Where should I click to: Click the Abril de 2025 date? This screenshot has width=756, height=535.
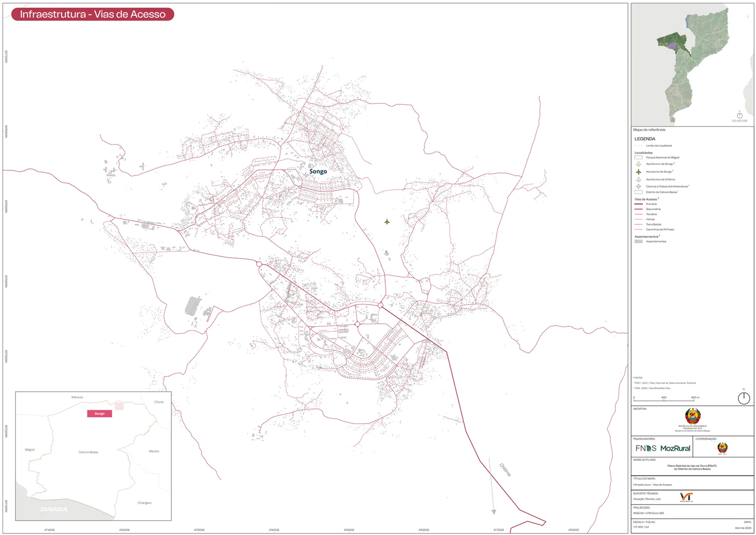click(743, 527)
